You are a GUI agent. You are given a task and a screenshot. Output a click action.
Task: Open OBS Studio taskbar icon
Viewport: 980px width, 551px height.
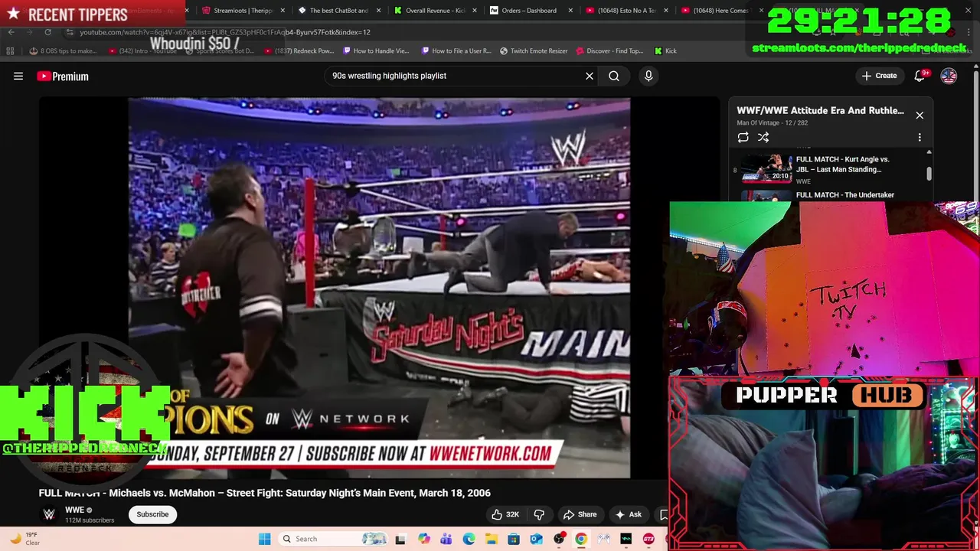pos(559,539)
